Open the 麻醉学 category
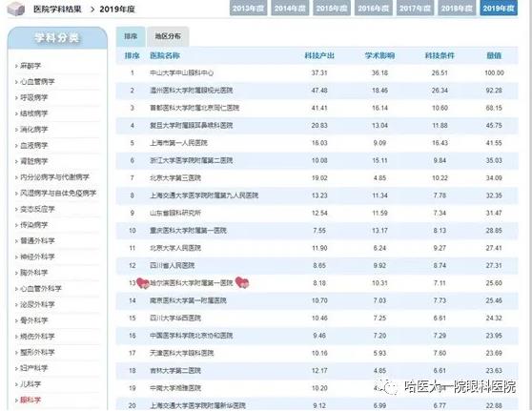The height and width of the screenshot is (411, 532). [31, 66]
